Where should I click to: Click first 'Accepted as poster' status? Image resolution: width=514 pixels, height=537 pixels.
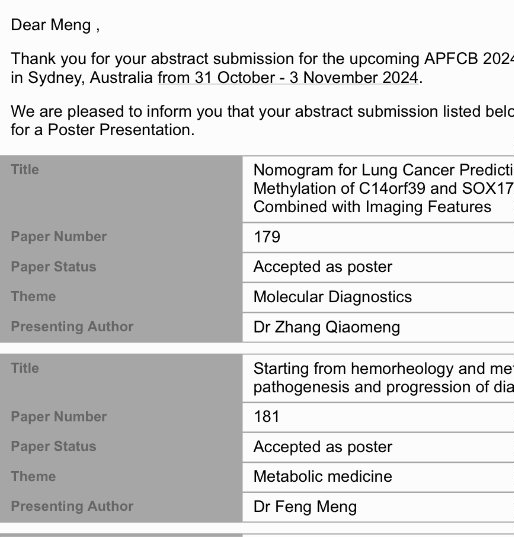[x=323, y=267]
